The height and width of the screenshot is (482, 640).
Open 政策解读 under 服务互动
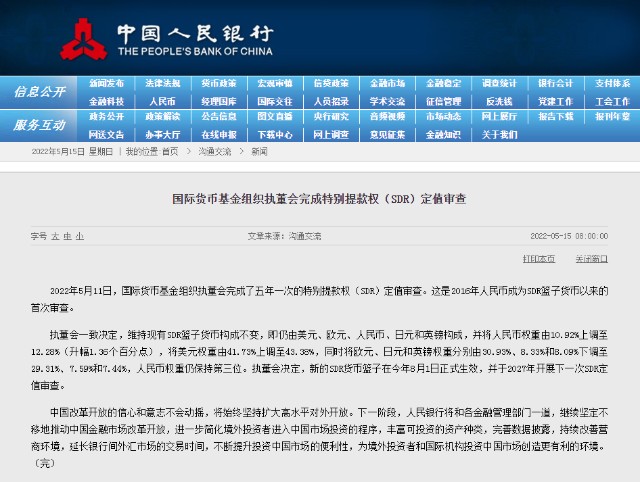pos(163,117)
